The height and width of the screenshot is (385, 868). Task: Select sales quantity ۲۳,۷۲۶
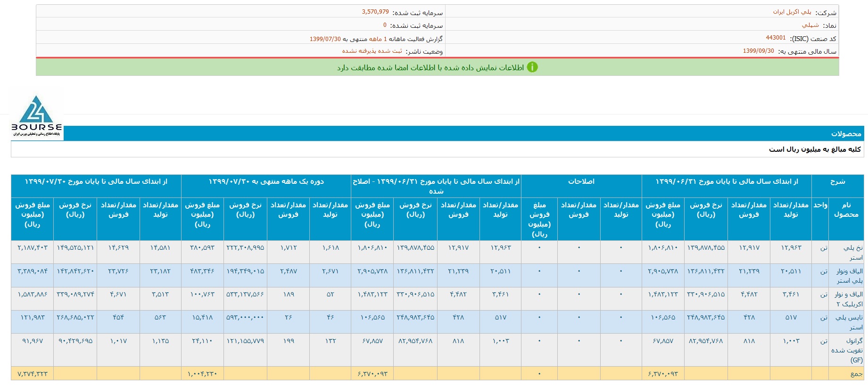(118, 271)
